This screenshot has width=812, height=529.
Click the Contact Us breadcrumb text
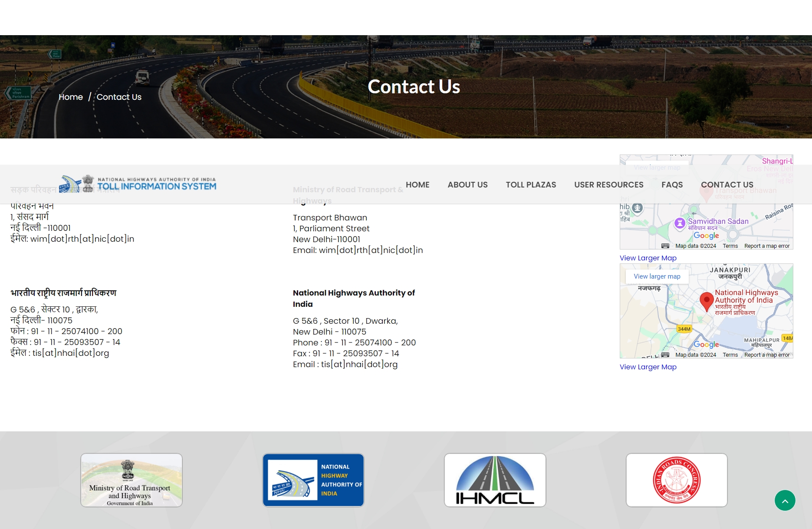(119, 97)
